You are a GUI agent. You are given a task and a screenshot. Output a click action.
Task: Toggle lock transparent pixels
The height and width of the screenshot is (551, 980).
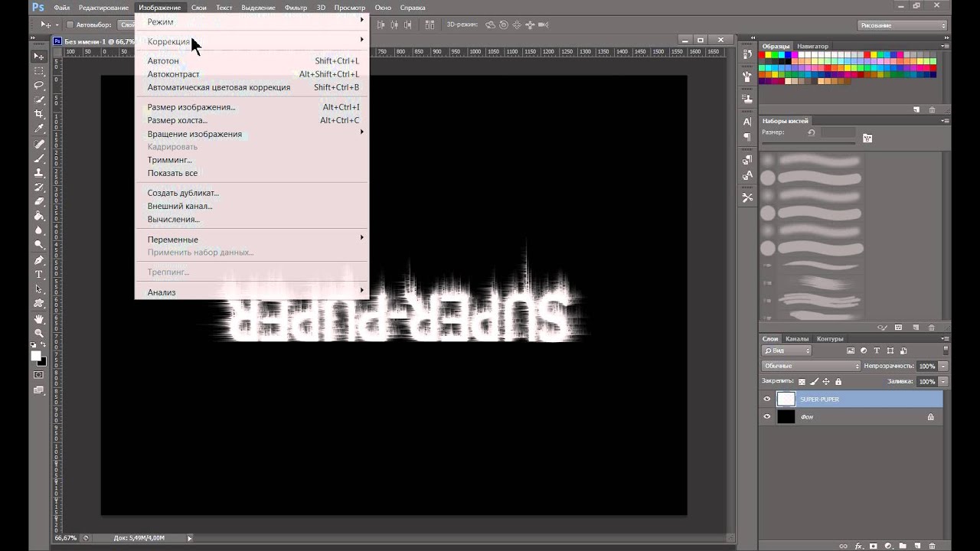click(x=802, y=381)
